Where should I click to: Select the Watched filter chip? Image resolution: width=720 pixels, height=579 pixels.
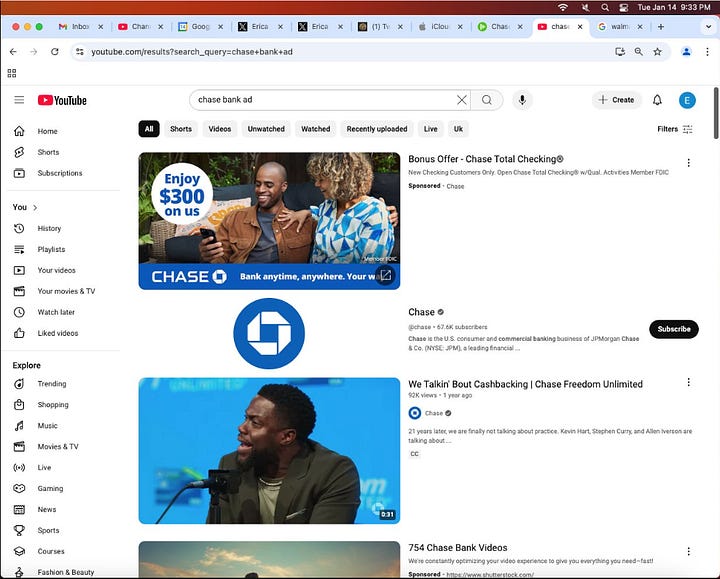tap(315, 129)
